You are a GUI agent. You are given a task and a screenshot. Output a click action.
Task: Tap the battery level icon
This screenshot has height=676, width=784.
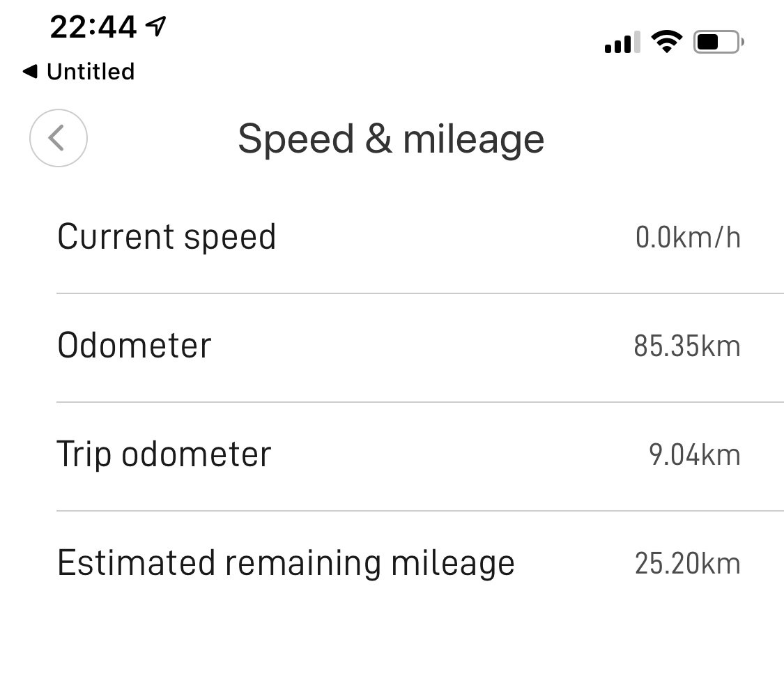click(x=718, y=43)
